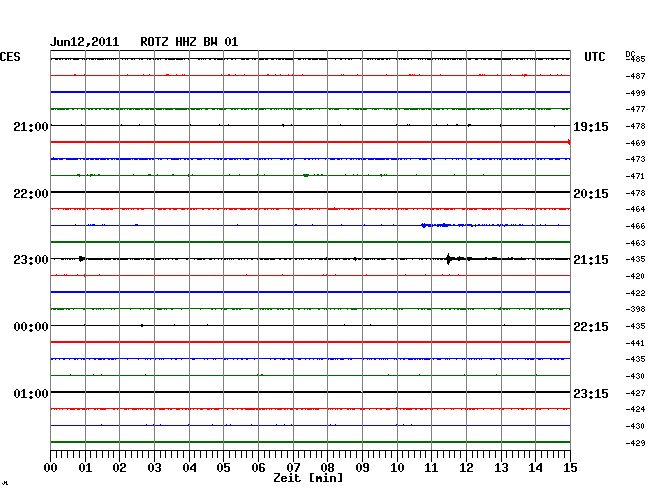Select minute 00 on the time axis
This screenshot has height=494, width=650.
click(51, 467)
